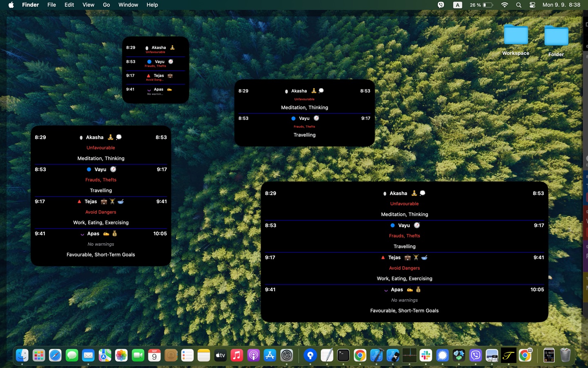Open the input source 'A' menu
This screenshot has width=588, height=368.
coord(457,5)
